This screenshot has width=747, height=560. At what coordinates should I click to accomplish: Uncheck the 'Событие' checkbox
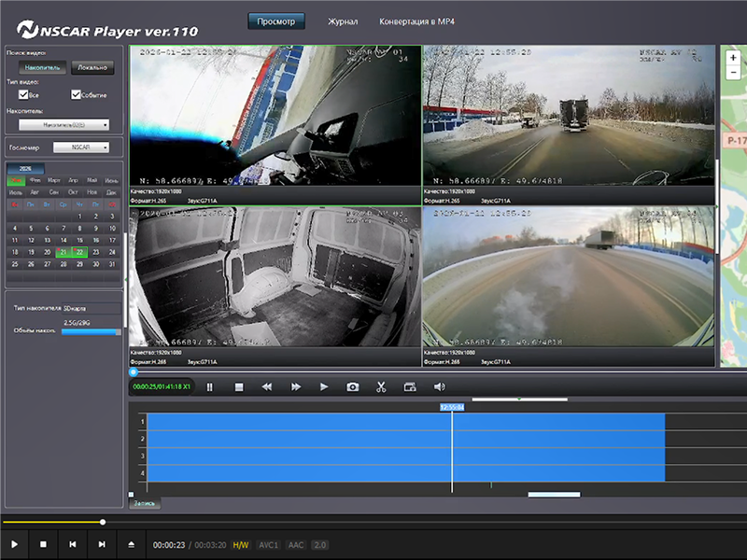pyautogui.click(x=77, y=94)
